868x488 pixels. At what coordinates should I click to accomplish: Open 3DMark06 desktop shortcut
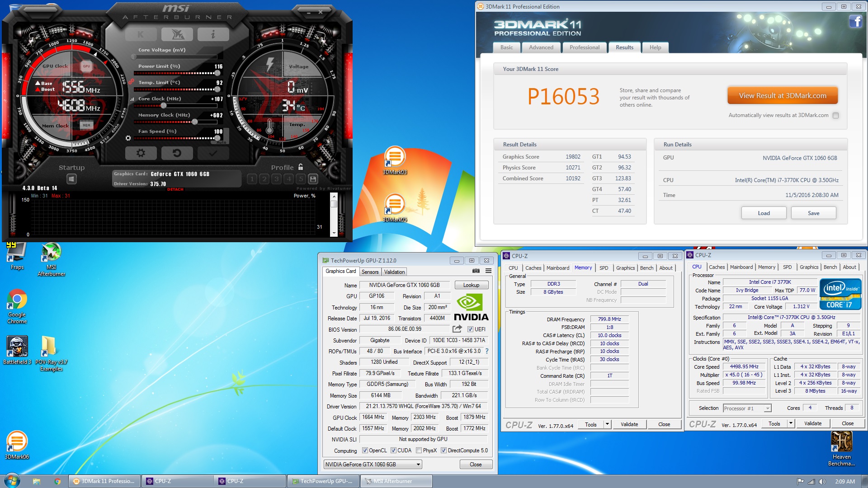click(17, 445)
